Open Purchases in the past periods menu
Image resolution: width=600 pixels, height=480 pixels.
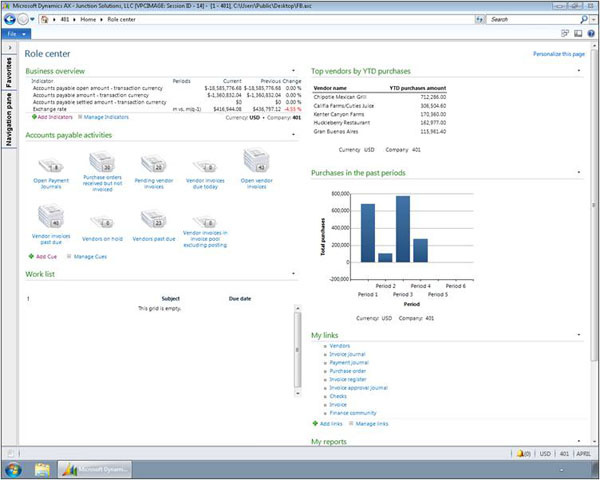[x=579, y=172]
